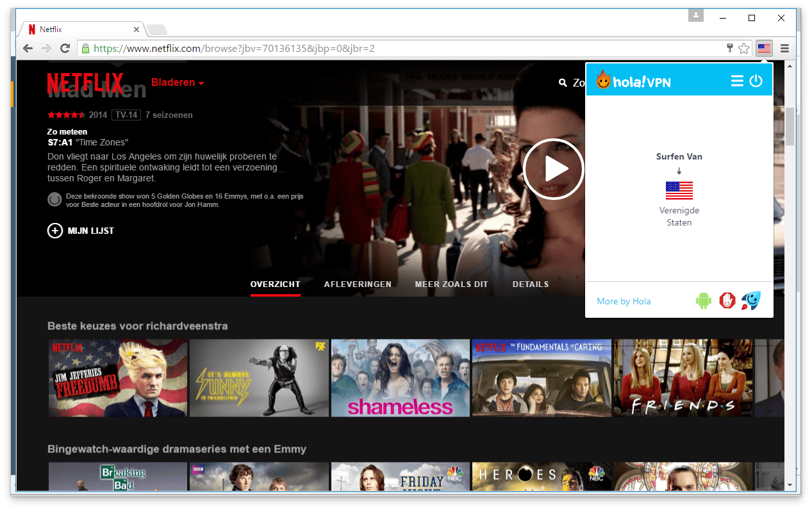Expand the Bladeren dropdown menu
The width and height of the screenshot is (812, 510).
(x=178, y=83)
